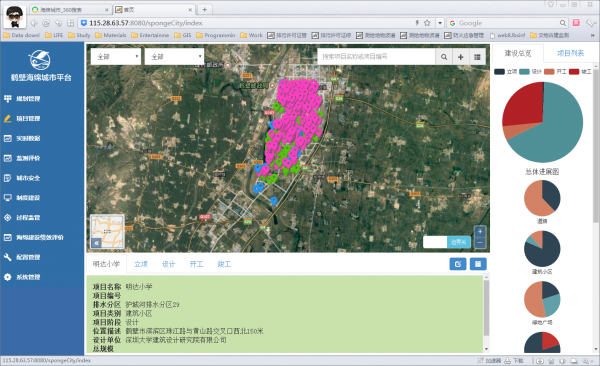Open the second 全部 dropdown filter
Image resolution: width=600 pixels, height=366 pixels.
tap(174, 57)
